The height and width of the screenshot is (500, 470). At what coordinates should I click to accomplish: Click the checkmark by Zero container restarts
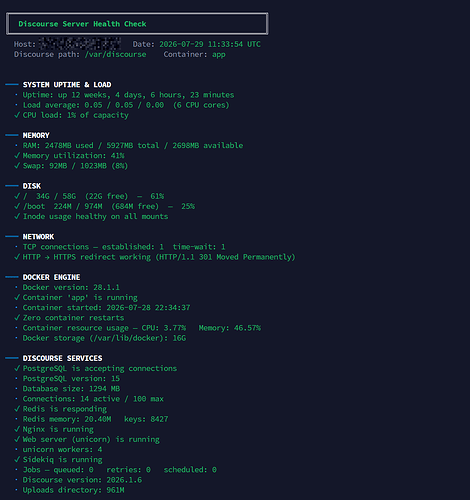[17, 318]
